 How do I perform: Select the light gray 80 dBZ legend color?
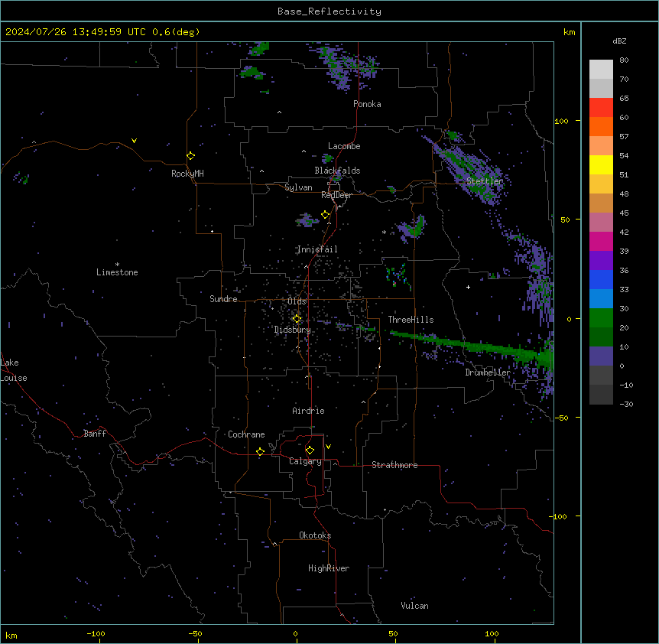(x=601, y=69)
